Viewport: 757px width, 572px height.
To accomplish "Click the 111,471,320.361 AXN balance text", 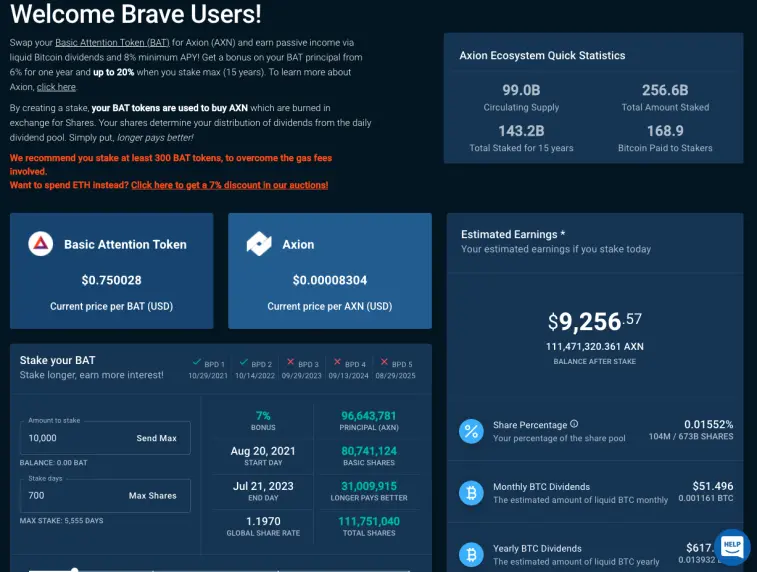I will 594,347.
